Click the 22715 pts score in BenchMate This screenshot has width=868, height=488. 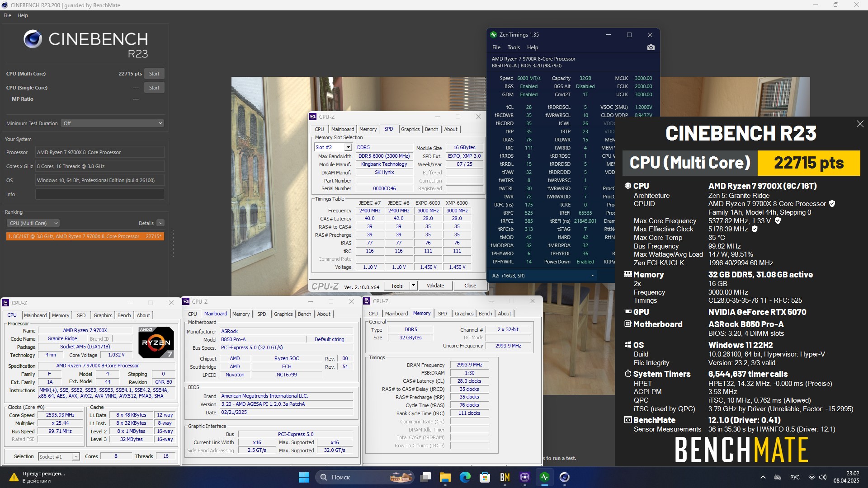point(809,163)
